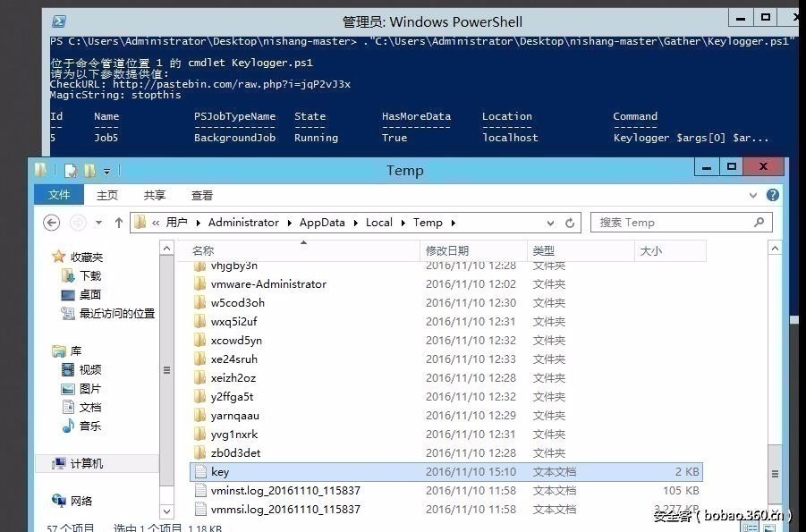Click AppData in the address path

[x=322, y=223]
